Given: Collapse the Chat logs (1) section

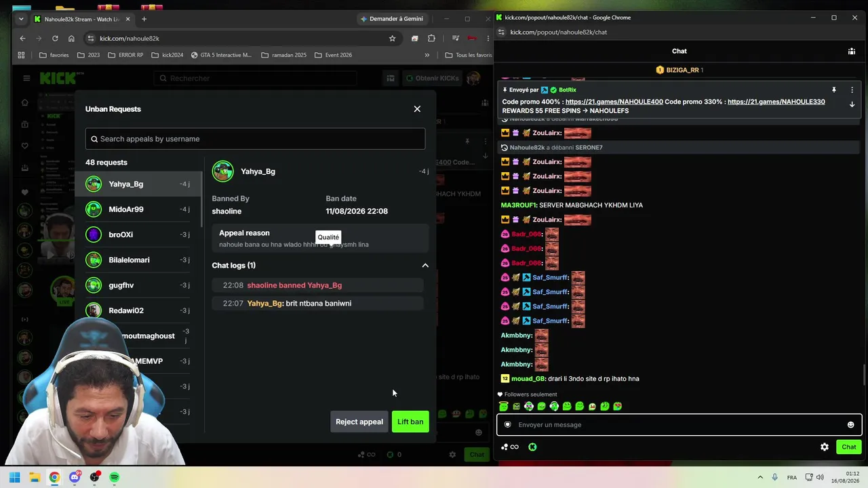Looking at the screenshot, I should [x=425, y=266].
